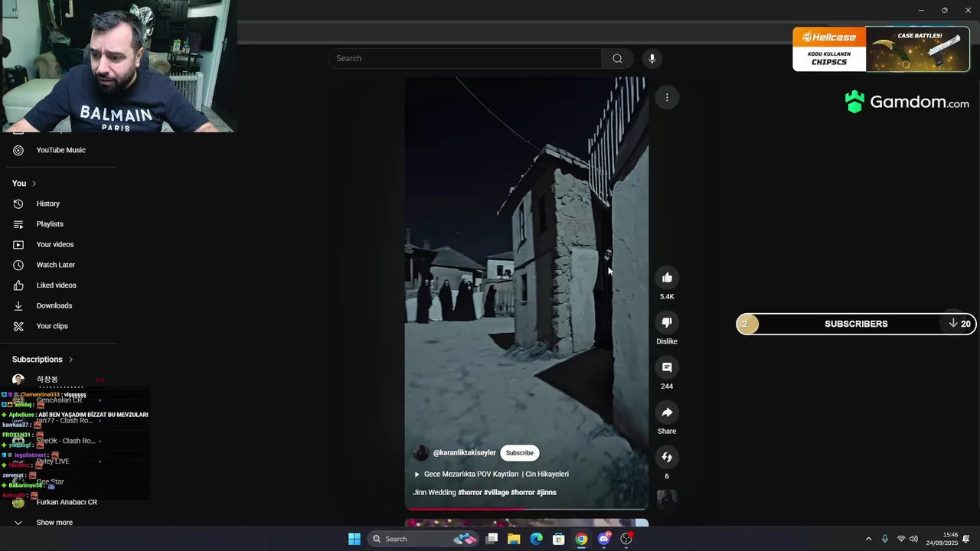Click the Windows taskbar Search box
This screenshot has height=551, width=980.
click(423, 539)
